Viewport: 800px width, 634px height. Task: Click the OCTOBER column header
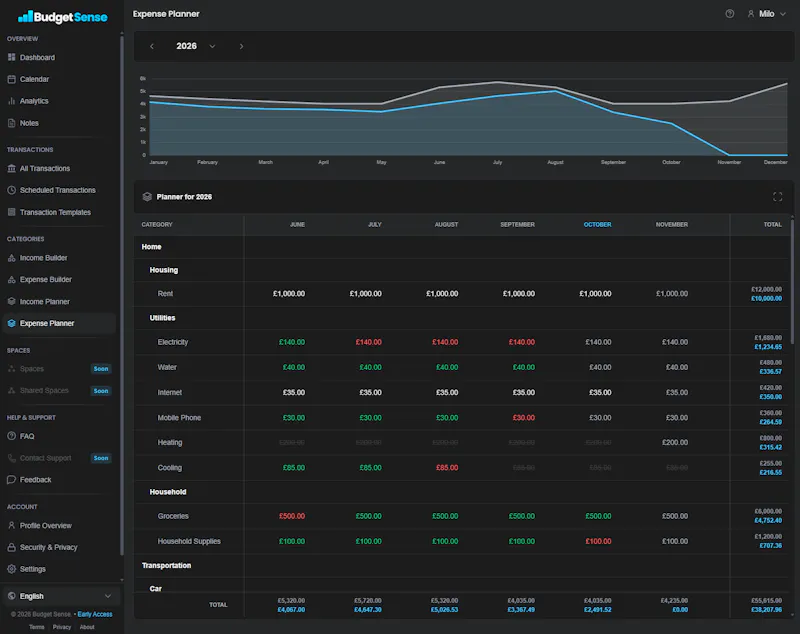[x=597, y=224]
